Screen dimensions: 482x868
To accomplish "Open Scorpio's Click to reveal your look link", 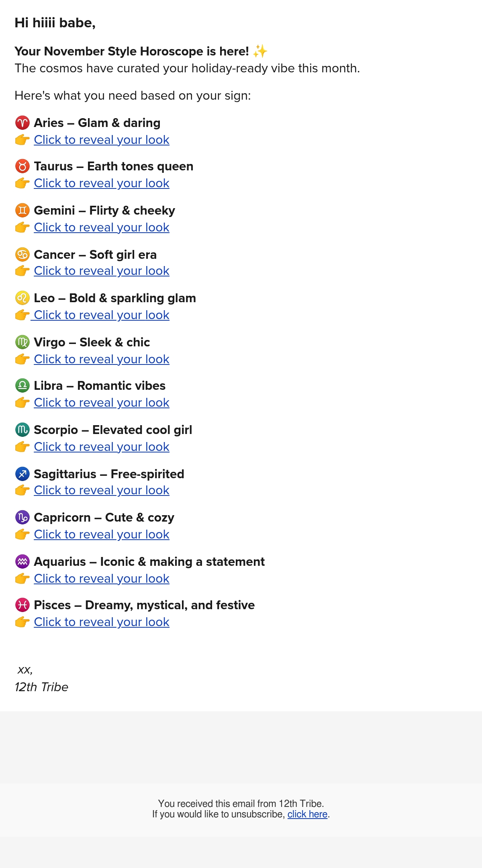I will coord(102,446).
